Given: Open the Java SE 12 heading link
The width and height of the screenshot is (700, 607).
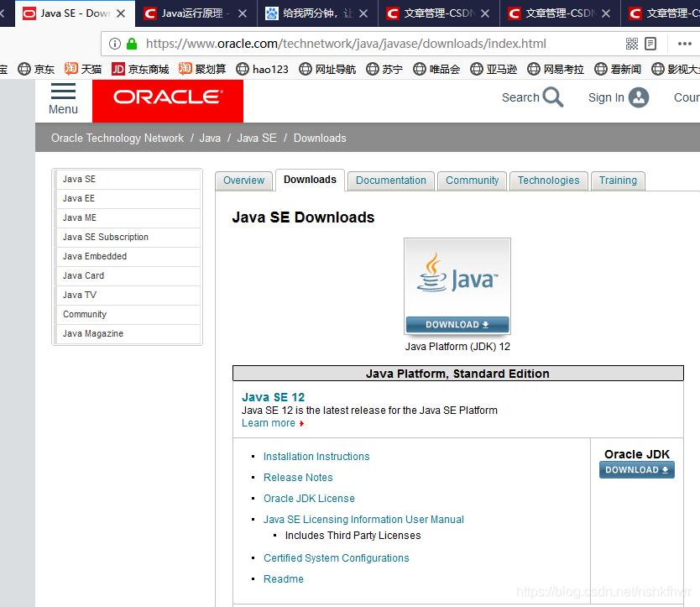Looking at the screenshot, I should [274, 397].
